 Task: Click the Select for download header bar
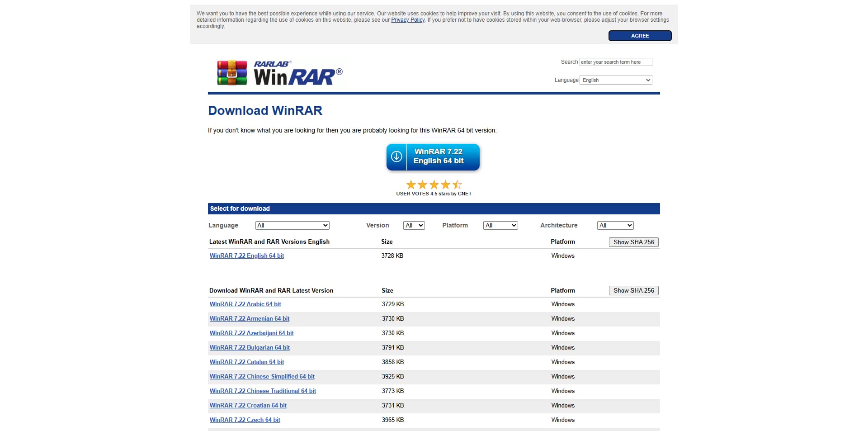point(434,208)
